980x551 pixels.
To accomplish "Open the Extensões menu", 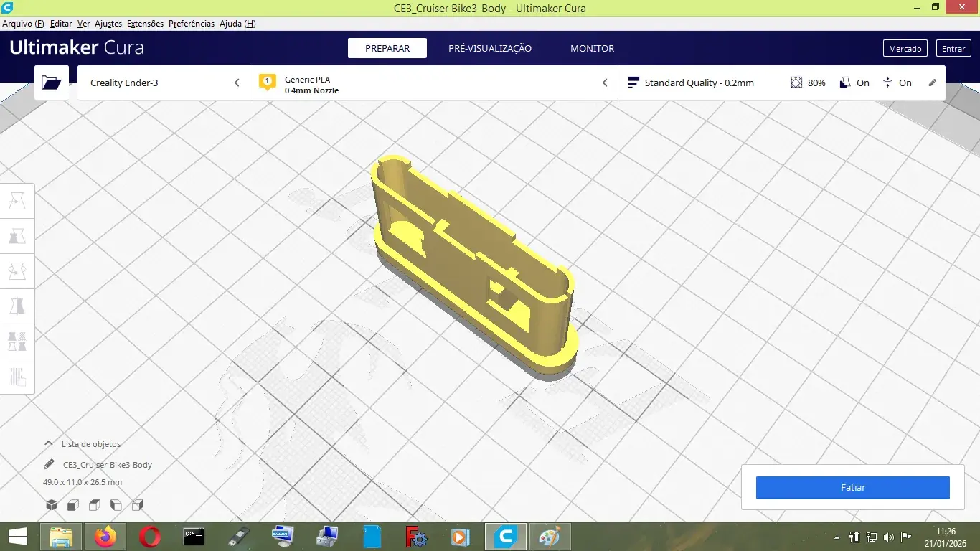I will (x=145, y=24).
